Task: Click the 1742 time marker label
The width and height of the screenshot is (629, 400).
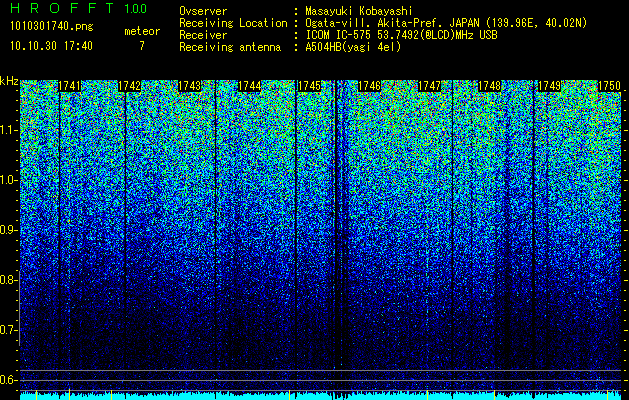Action: [130, 86]
